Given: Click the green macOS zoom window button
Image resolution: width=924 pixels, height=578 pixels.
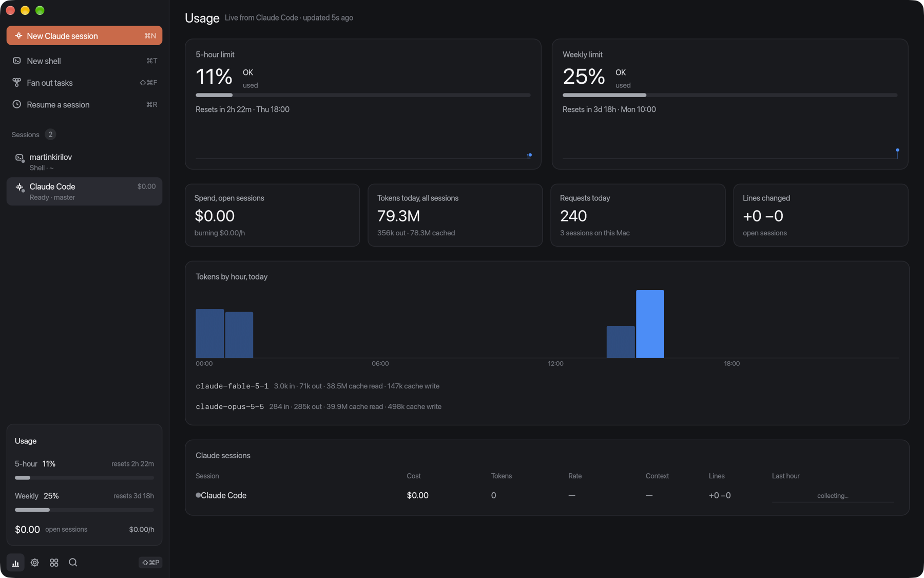Looking at the screenshot, I should click(x=40, y=10).
